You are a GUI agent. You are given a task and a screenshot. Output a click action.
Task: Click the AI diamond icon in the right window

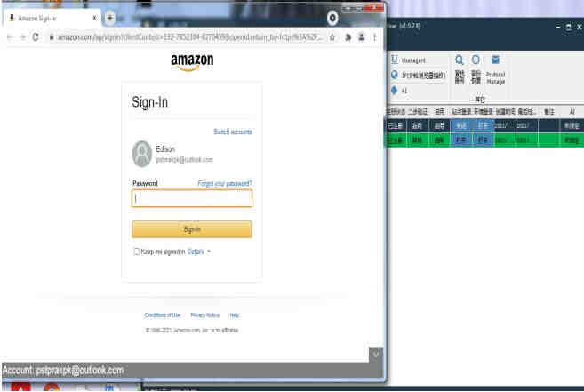tap(395, 90)
